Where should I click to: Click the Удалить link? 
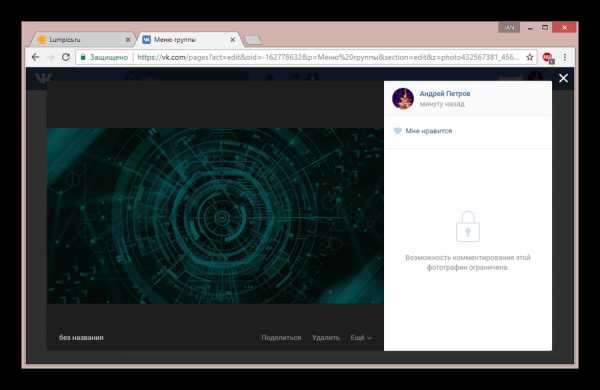[x=326, y=338]
